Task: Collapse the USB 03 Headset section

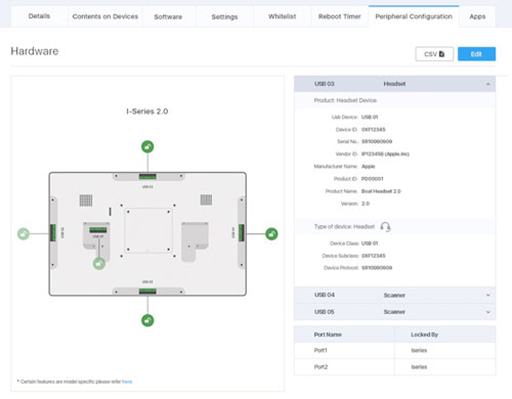Action: click(488, 84)
